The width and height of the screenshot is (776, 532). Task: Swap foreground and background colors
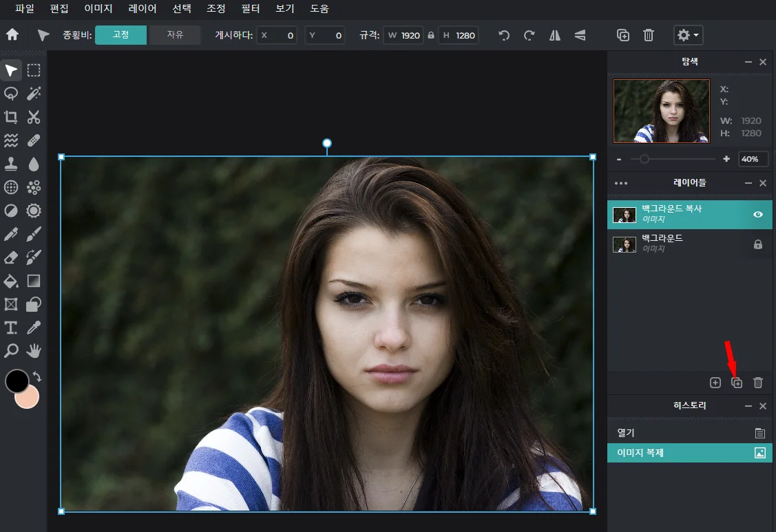coord(37,376)
